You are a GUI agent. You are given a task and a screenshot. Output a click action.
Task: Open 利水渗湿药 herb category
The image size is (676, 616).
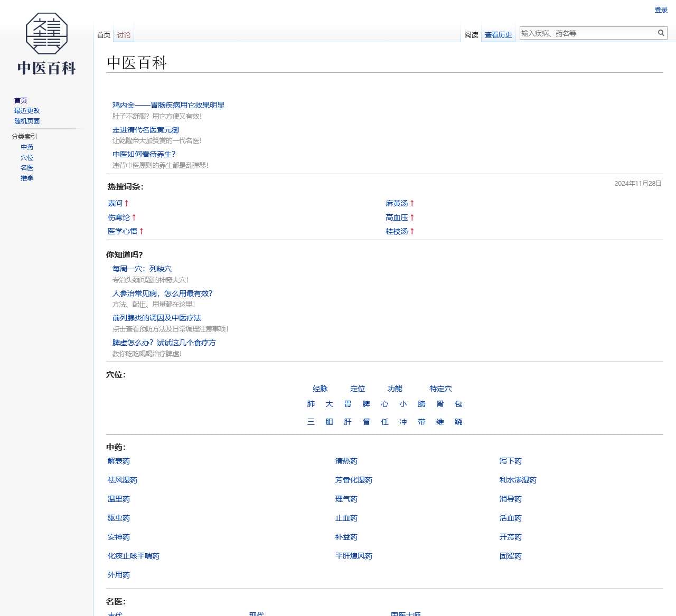tap(518, 480)
